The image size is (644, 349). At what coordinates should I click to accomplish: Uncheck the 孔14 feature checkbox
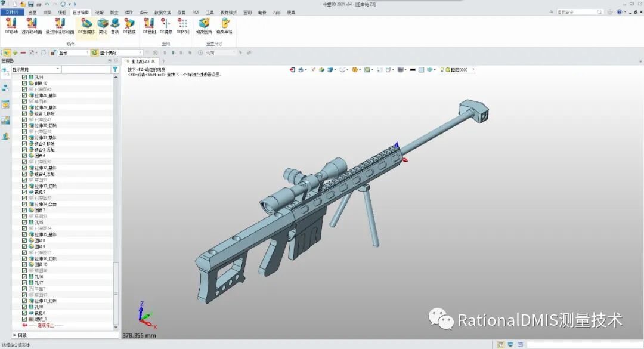coord(23,76)
